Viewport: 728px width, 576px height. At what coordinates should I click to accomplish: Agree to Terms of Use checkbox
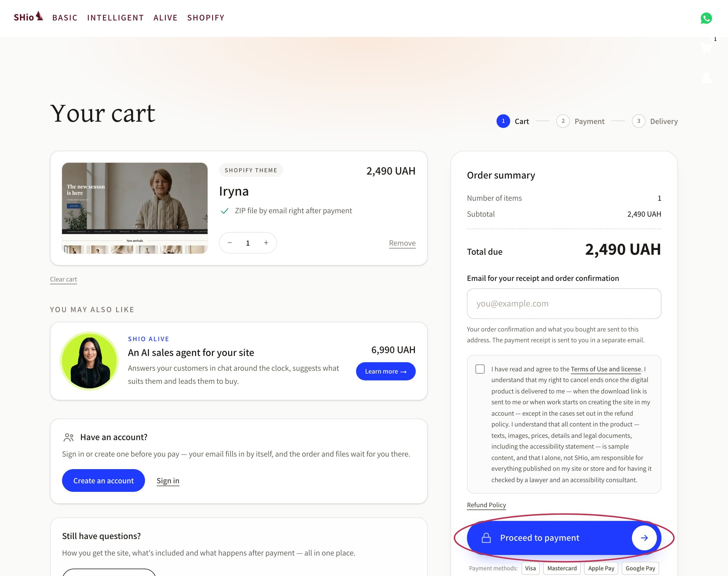(x=480, y=369)
